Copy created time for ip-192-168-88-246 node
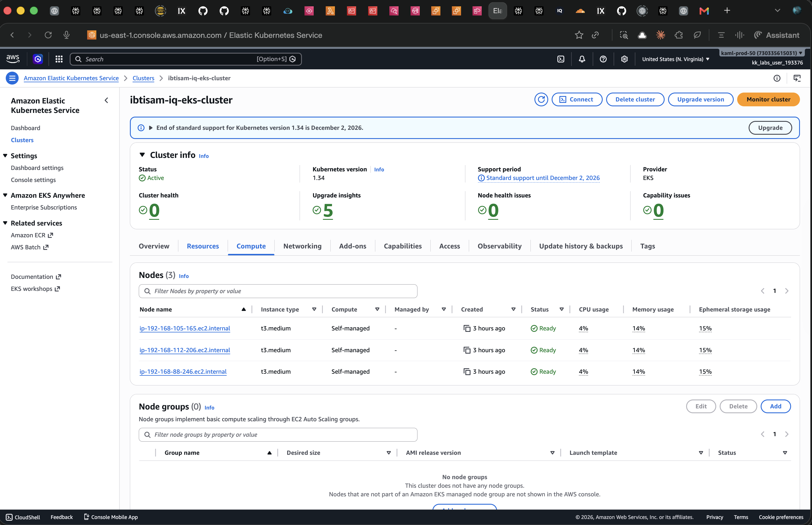Screen dimensions: 812x525 point(466,372)
